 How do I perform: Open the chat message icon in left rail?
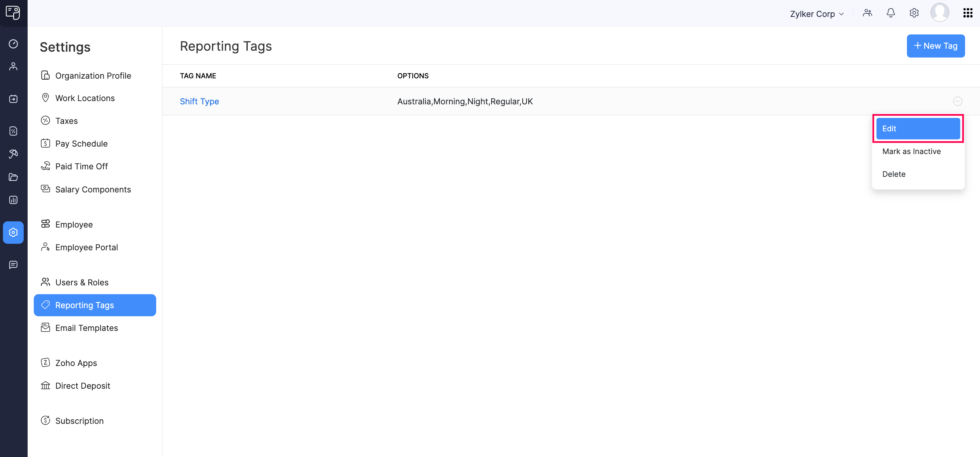click(13, 265)
